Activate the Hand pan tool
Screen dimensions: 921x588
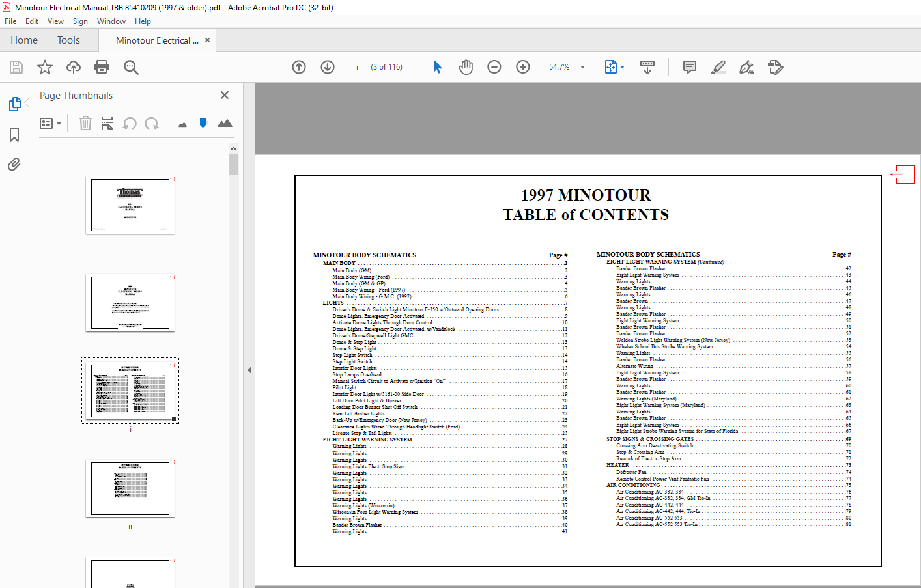(x=466, y=67)
